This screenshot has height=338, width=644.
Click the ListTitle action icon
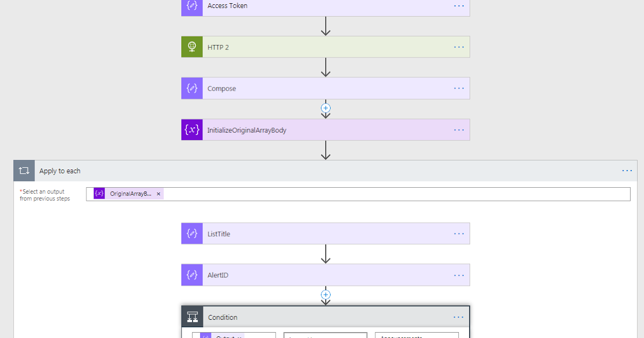[x=192, y=233]
